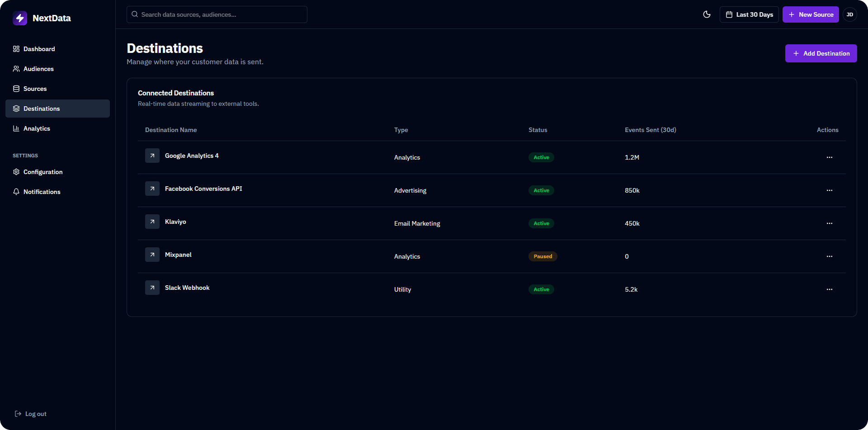
Task: Click the Paused status badge on Mixpanel
Action: 542,256
